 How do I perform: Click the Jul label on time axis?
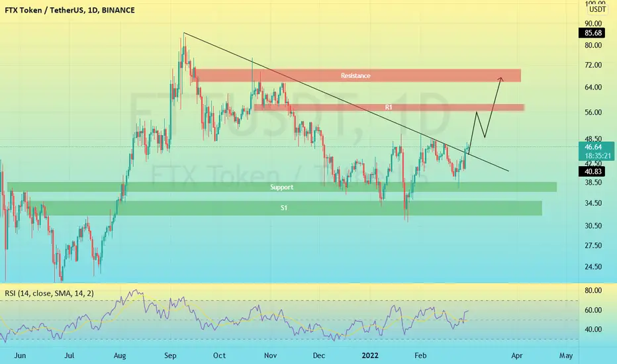70,355
